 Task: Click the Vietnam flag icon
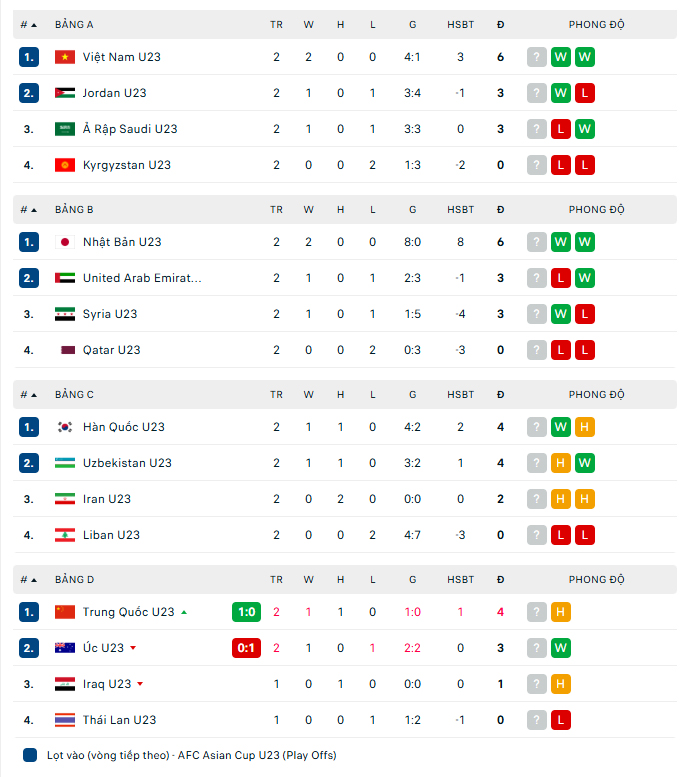point(65,57)
